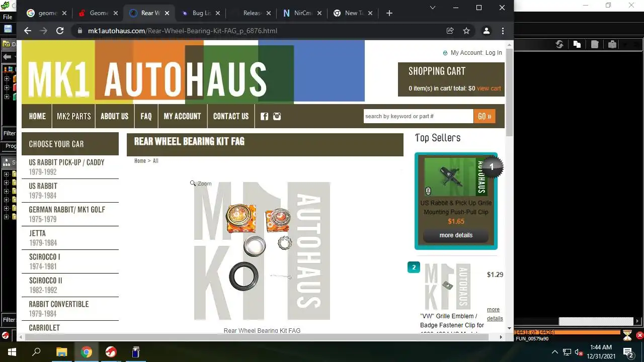The image size is (644, 362).
Task: Open Chrome three-dot menu
Action: point(503,31)
